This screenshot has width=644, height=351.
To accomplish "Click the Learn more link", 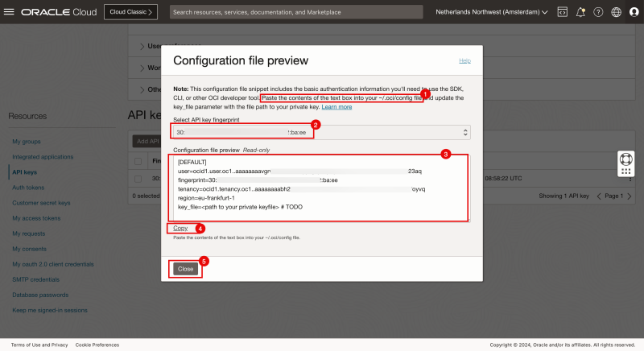I will click(x=336, y=106).
